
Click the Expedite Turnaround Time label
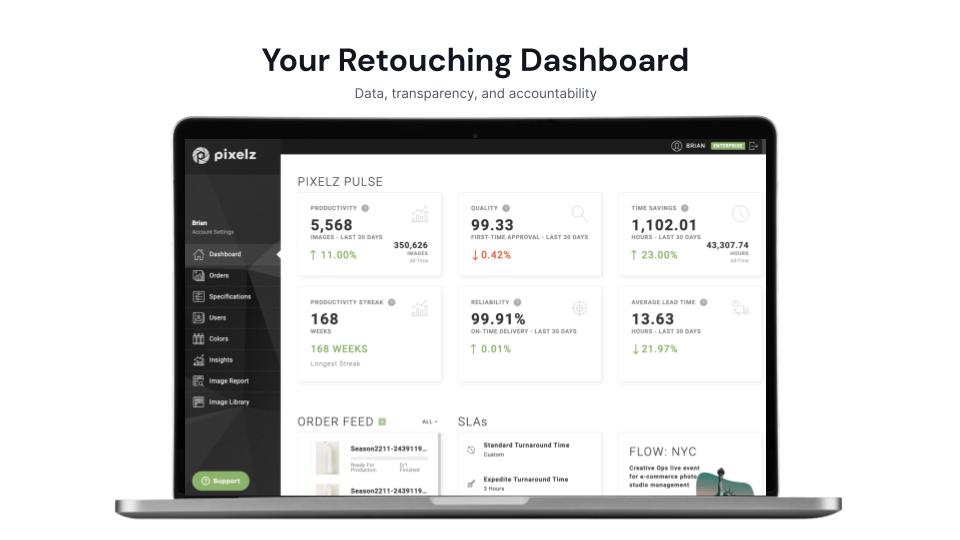click(526, 479)
